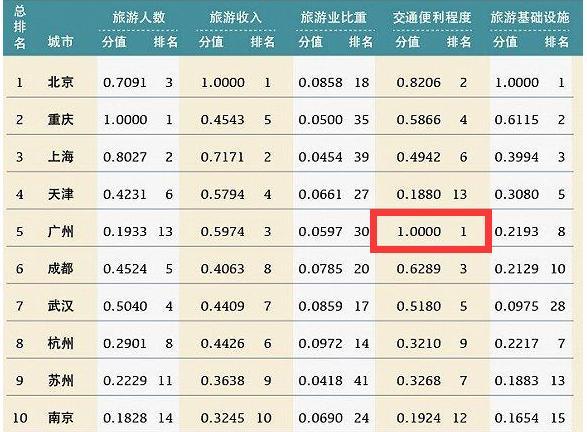Viewport: 587px width, 432px height.
Task: Click the 旅游收入 column header
Action: tap(235, 17)
